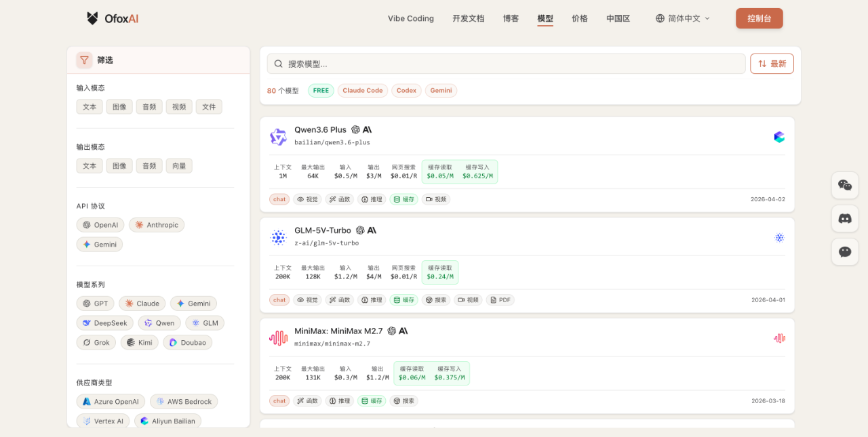The width and height of the screenshot is (868, 437).
Task: Open the Vibe Coding nav item
Action: pos(410,18)
